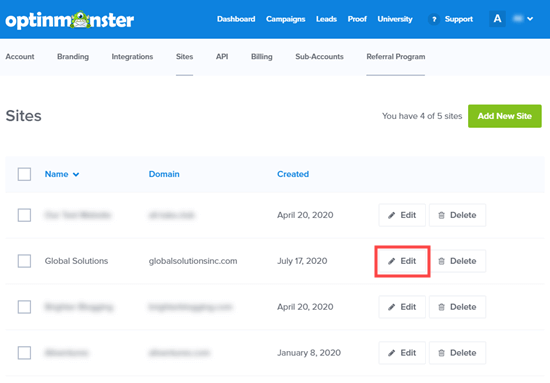Click the OptinMonster logo
The height and width of the screenshot is (383, 550).
coord(69,20)
